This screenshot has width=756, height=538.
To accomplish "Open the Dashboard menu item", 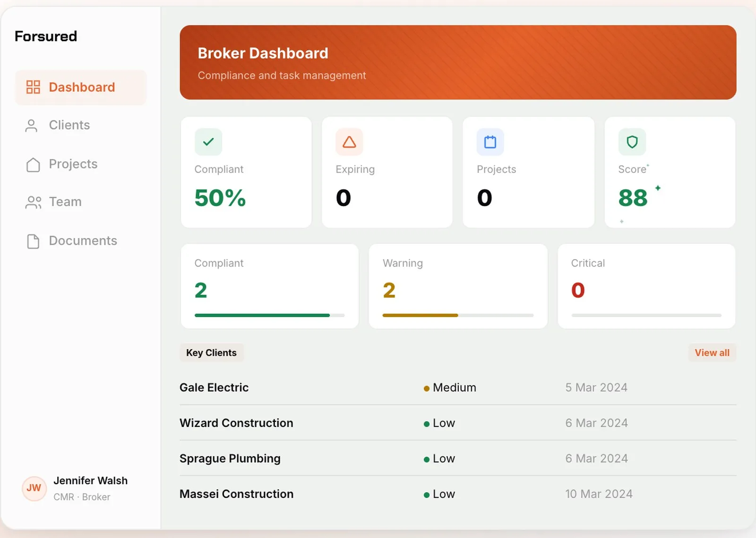I will coord(81,87).
